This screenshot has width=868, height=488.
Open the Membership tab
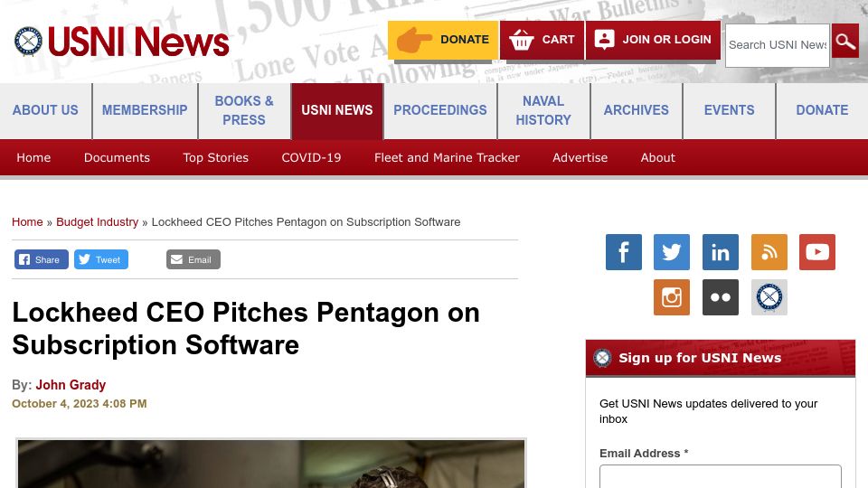145,110
